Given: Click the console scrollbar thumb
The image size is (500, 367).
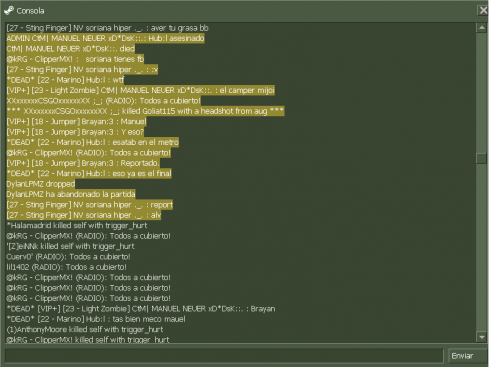Looking at the screenshot, I should click(x=481, y=158).
